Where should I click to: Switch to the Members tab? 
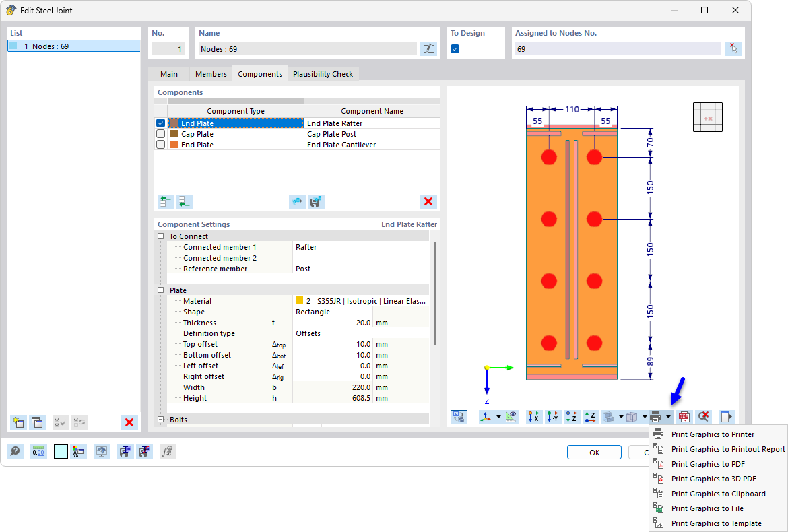point(211,74)
